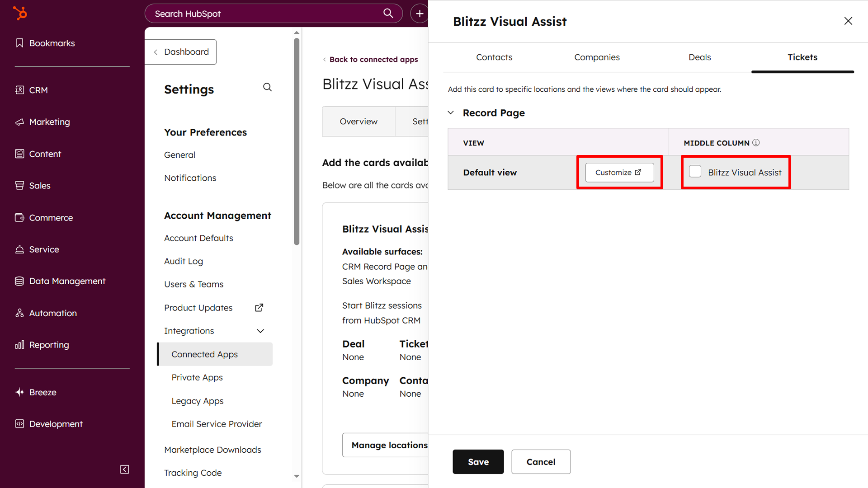
Task: Enable the Blitzz Visual Assist checkbox
Action: tap(695, 172)
